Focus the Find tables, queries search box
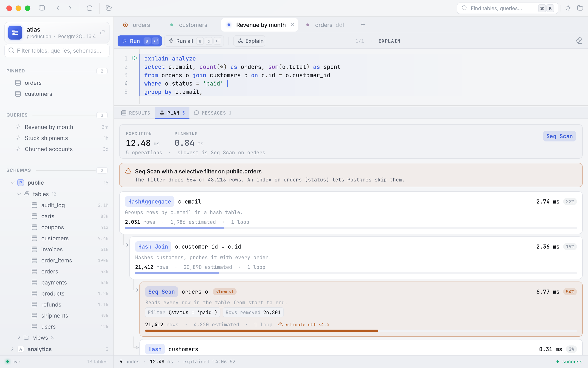 [x=507, y=8]
